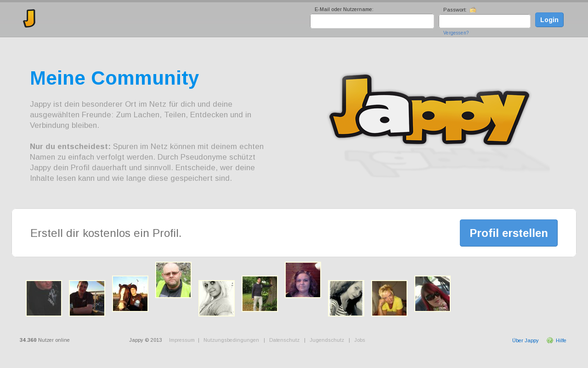Open grayscale blonde woman profile photo

coord(216,299)
